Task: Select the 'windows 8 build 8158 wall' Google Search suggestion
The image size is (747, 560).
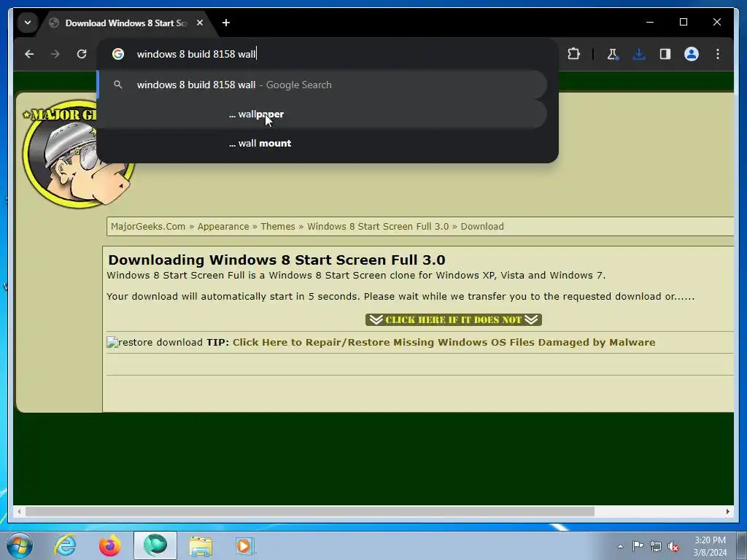Action: [x=322, y=85]
